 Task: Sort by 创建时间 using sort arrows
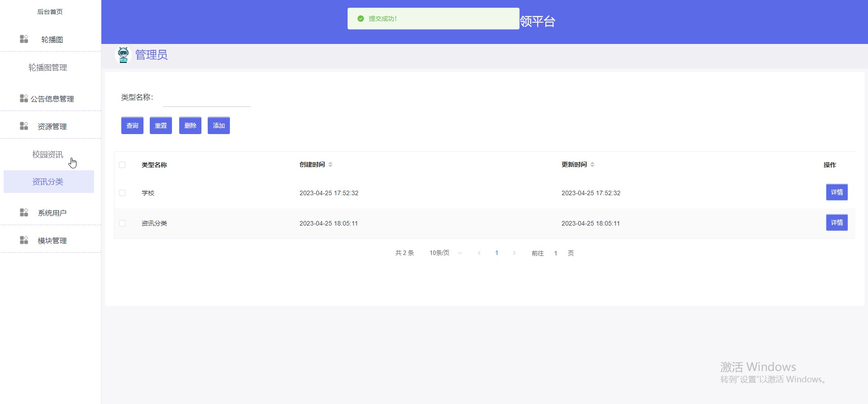[330, 164]
